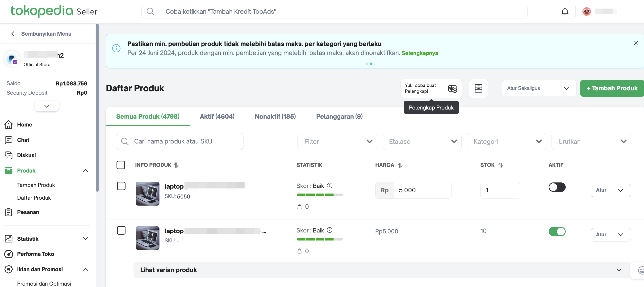
Task: Sort by Harga using the sort arrows
Action: 400,165
